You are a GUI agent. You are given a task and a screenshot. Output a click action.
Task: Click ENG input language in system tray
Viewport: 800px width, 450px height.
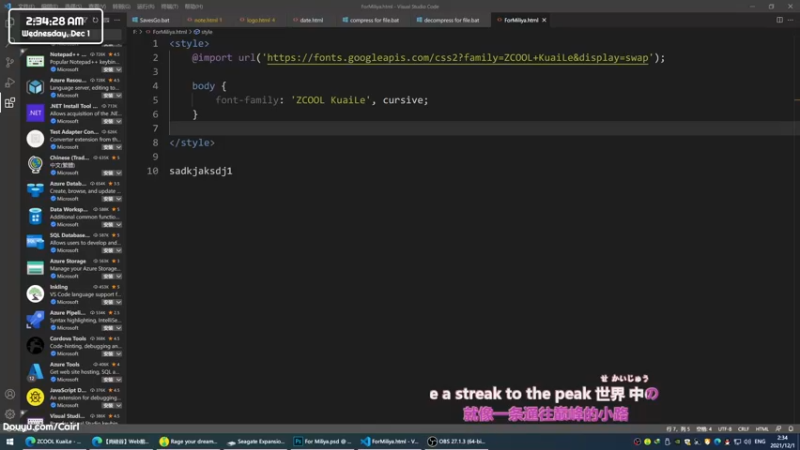[760, 441]
